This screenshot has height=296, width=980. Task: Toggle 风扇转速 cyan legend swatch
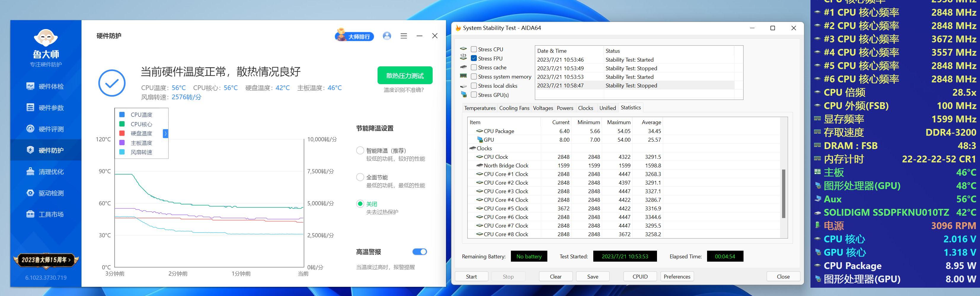[122, 152]
